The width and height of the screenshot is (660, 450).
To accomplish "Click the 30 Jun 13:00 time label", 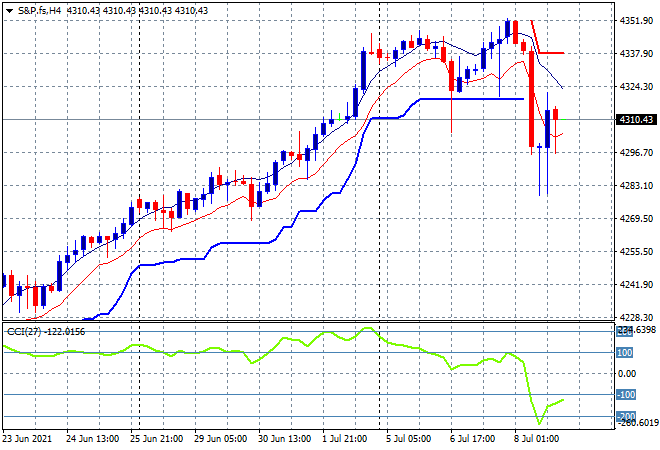I will (285, 439).
